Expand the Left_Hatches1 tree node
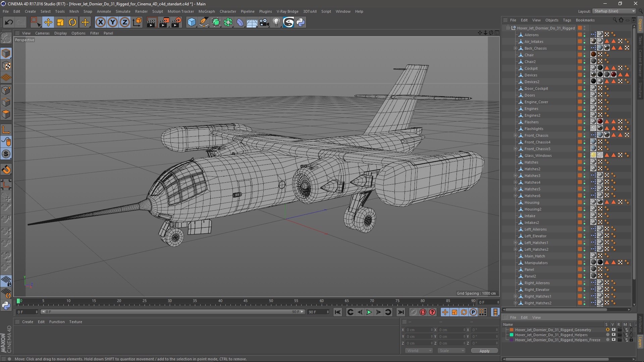644x362 pixels. pos(516,243)
